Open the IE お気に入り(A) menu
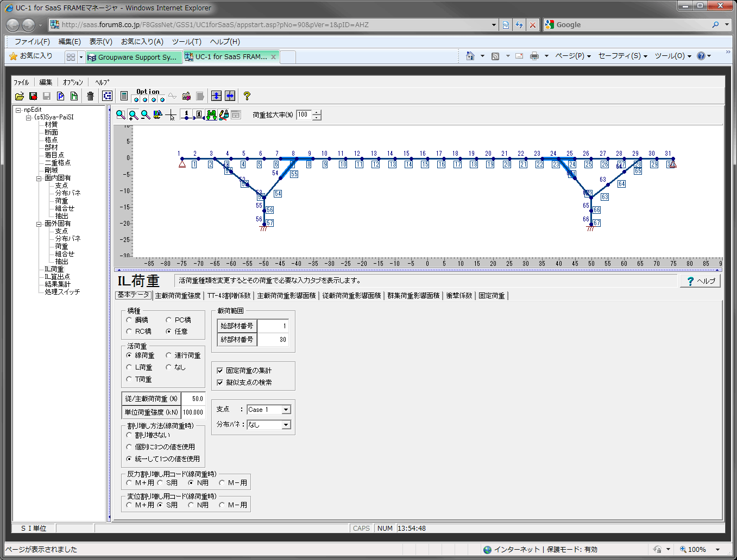Screen dimensions: 737x560 point(142,42)
